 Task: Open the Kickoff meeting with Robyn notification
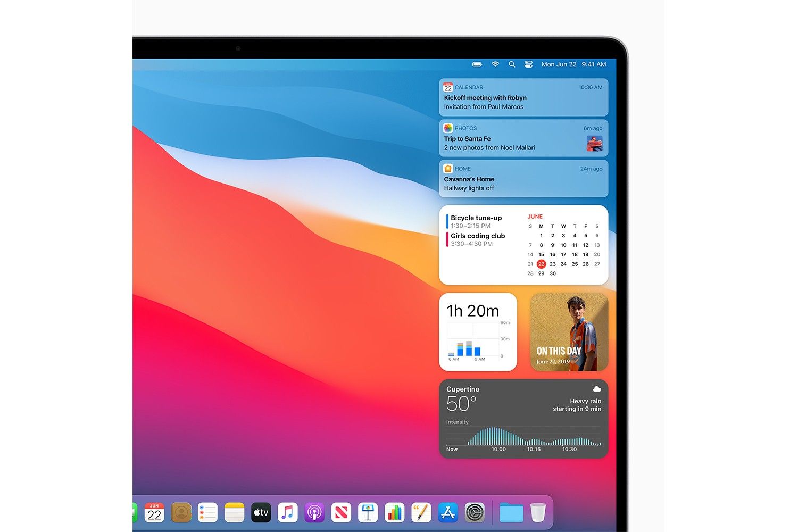click(x=523, y=98)
